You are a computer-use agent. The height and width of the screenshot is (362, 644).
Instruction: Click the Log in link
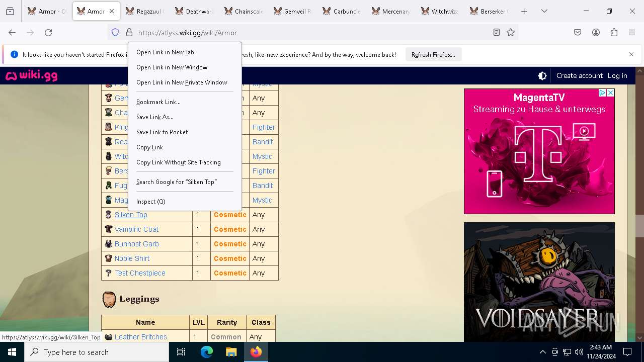click(x=617, y=75)
